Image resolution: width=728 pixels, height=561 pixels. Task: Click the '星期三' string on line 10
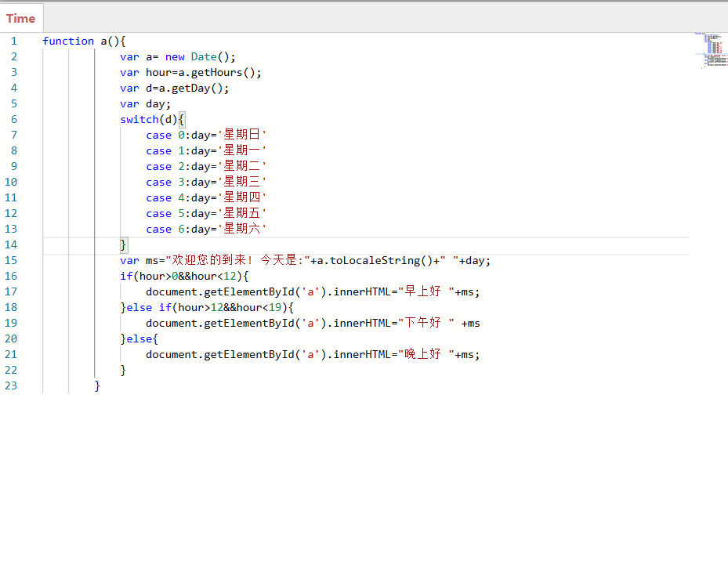(242, 182)
